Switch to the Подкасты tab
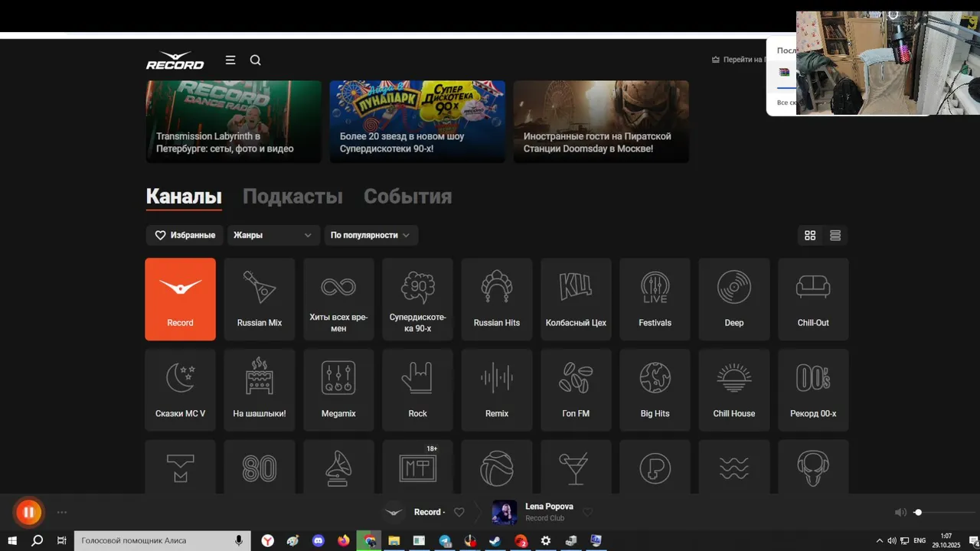980x551 pixels. [292, 197]
